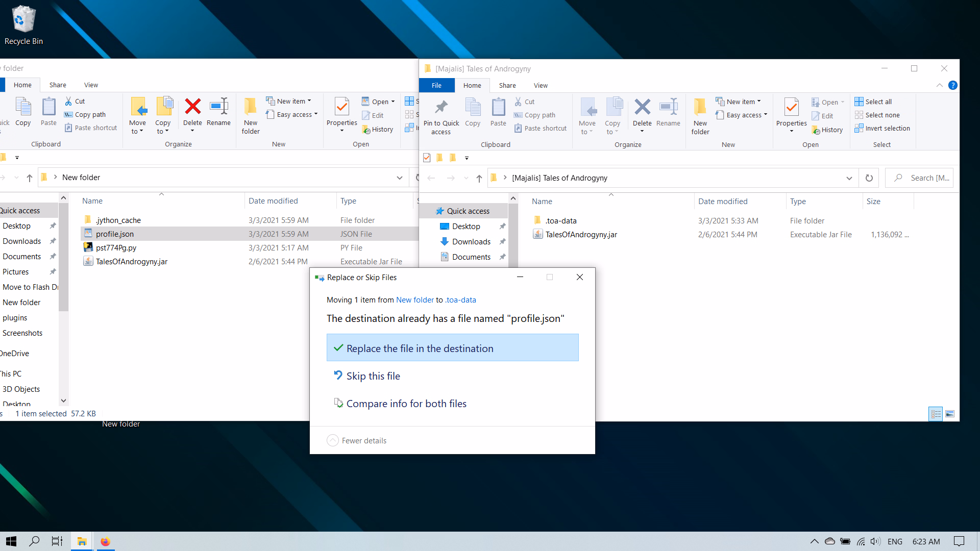
Task: Click Up arrow in Majalis window navigation
Action: tap(479, 178)
